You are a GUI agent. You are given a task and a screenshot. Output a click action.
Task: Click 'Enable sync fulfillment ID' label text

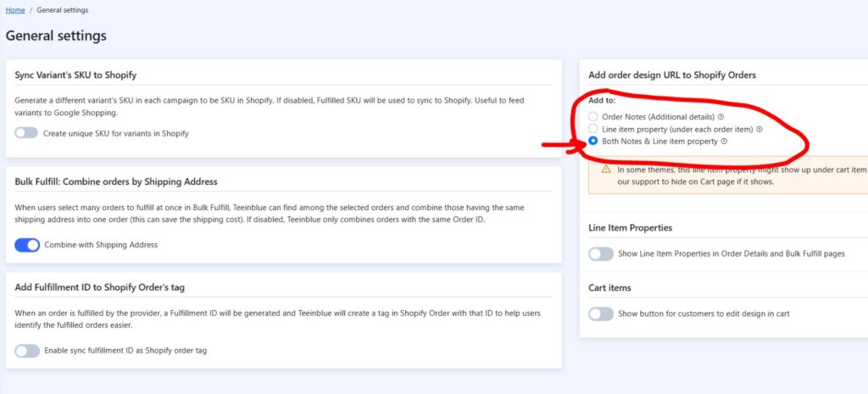pyautogui.click(x=125, y=351)
